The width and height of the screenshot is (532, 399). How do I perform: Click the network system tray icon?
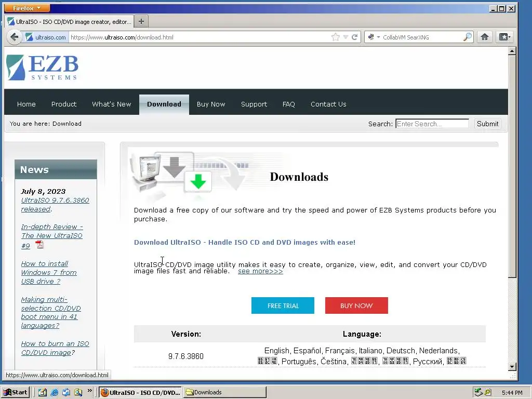click(478, 392)
